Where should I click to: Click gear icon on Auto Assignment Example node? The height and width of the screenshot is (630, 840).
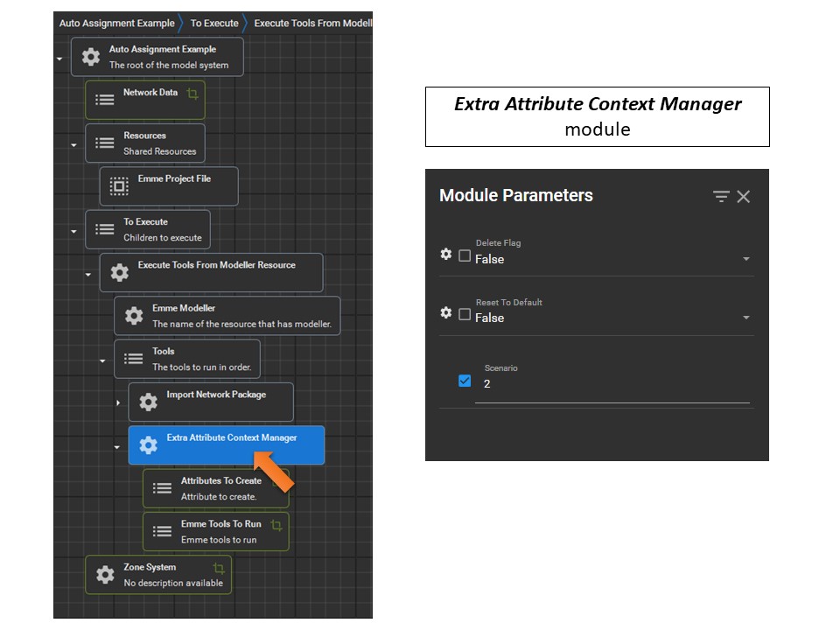click(x=90, y=58)
